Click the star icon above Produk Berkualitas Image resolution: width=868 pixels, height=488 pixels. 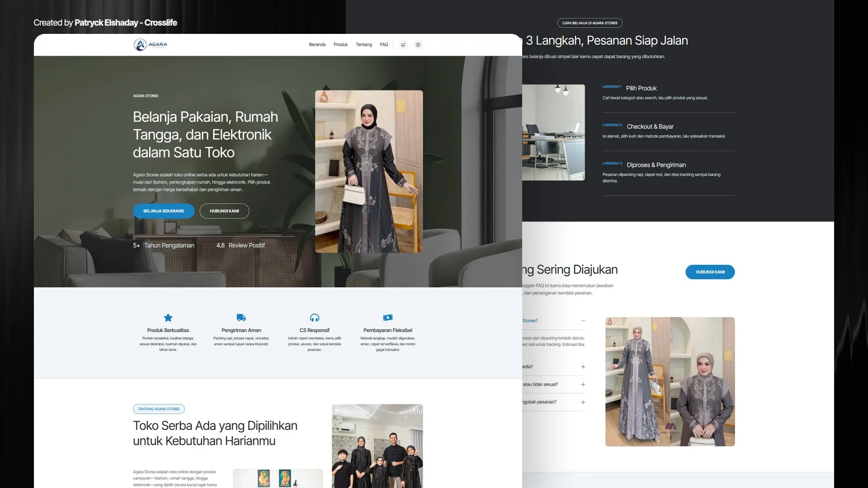[168, 318]
